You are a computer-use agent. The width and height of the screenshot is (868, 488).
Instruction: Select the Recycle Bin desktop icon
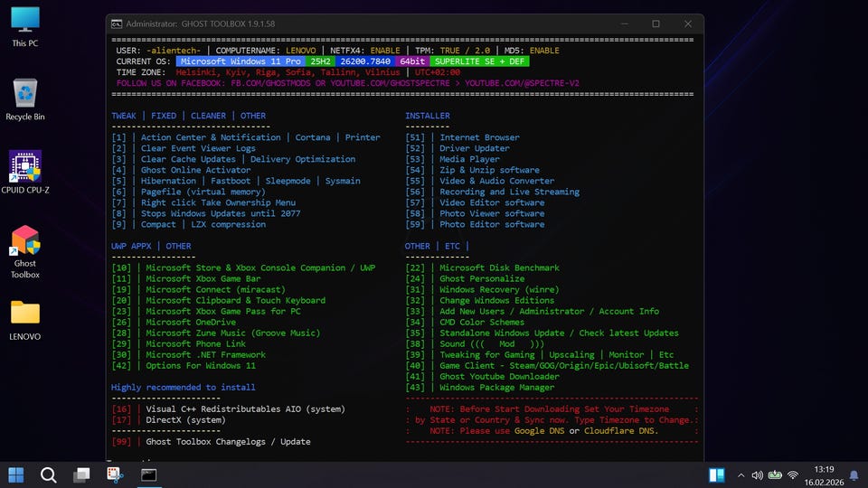(x=25, y=94)
